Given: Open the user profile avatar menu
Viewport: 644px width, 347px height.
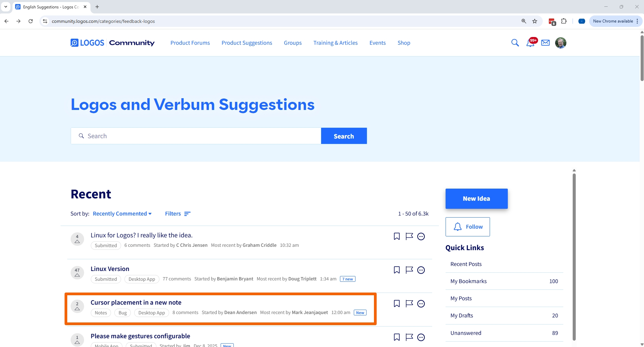Looking at the screenshot, I should point(561,43).
